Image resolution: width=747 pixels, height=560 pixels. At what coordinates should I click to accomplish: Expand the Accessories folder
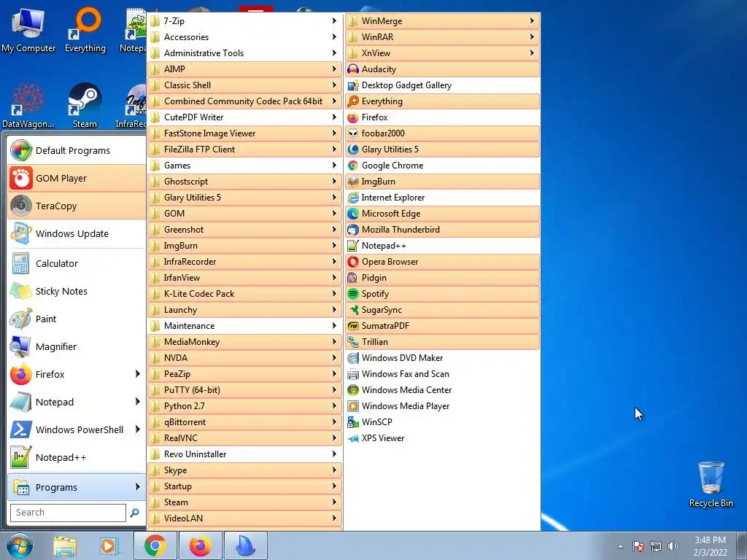coord(245,37)
